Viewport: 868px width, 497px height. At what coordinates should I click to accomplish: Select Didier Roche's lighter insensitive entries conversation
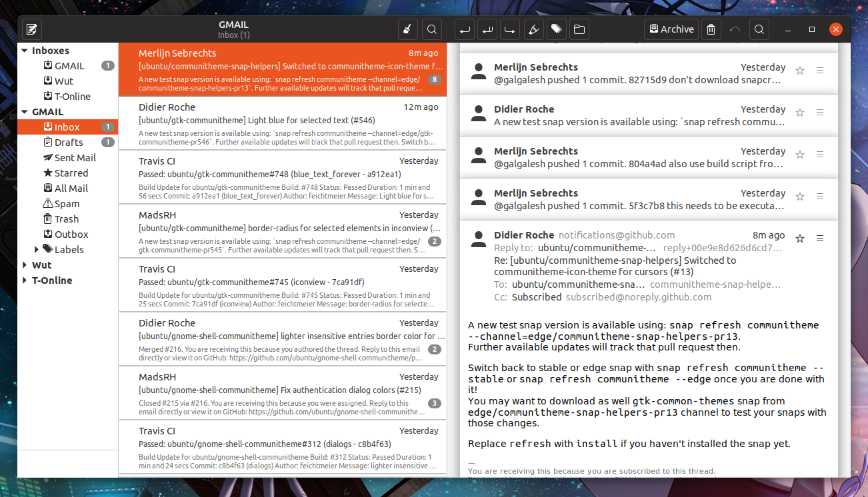(x=282, y=339)
